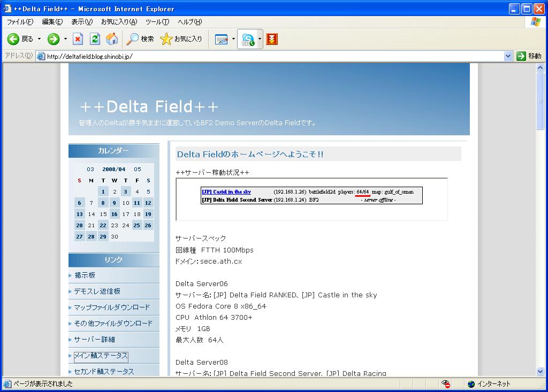548x392 pixels.
Task: Click the Forward arrow button
Action: click(54, 39)
